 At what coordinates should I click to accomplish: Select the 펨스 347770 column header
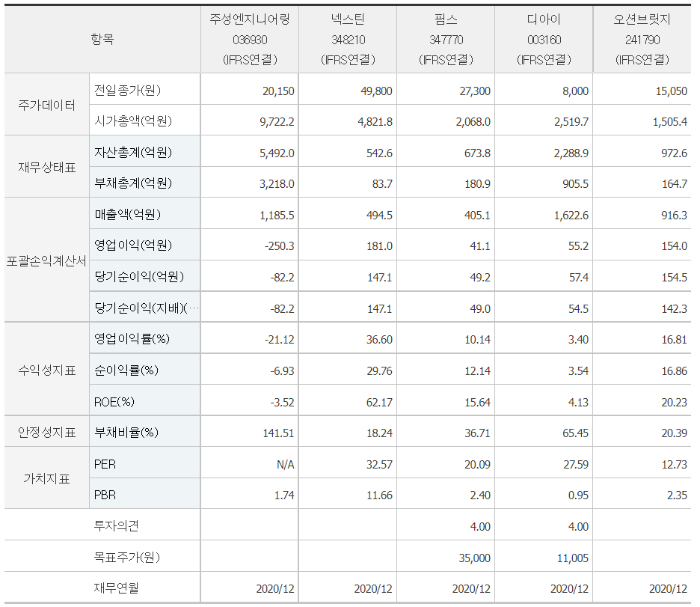pos(446,40)
